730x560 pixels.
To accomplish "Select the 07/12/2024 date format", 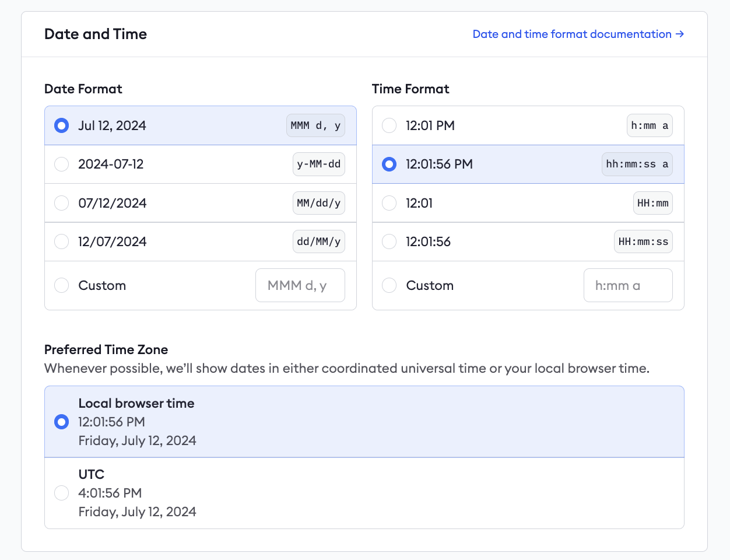I will pyautogui.click(x=62, y=203).
